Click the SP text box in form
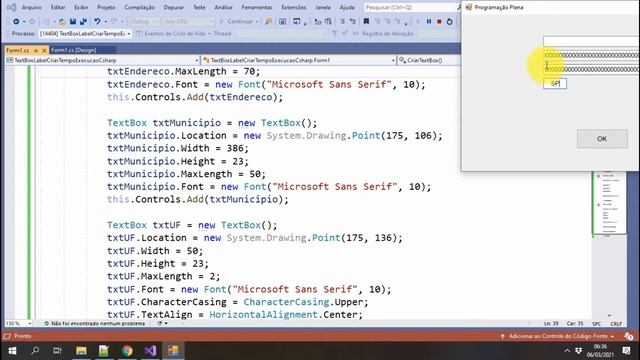 (x=555, y=83)
